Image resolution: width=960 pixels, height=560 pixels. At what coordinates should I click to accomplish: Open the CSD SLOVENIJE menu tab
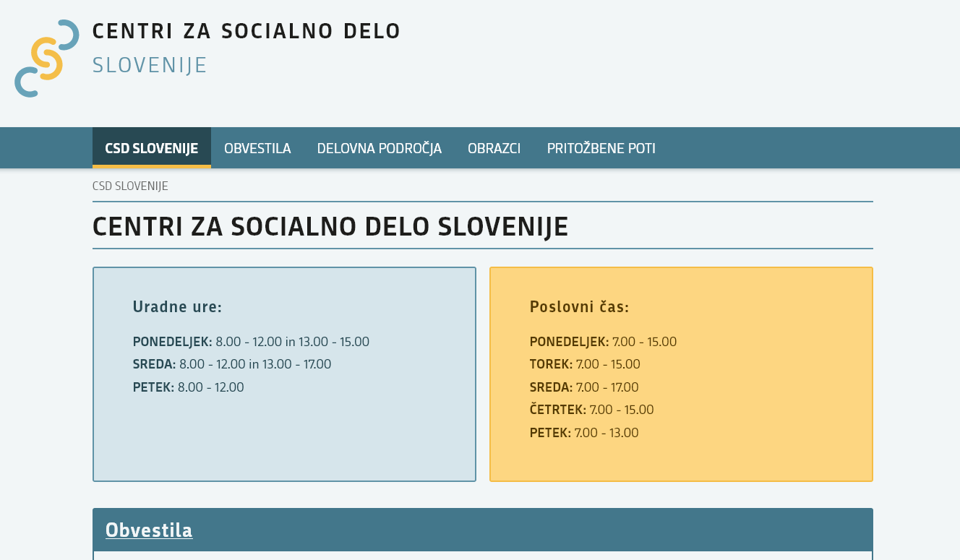tap(152, 148)
